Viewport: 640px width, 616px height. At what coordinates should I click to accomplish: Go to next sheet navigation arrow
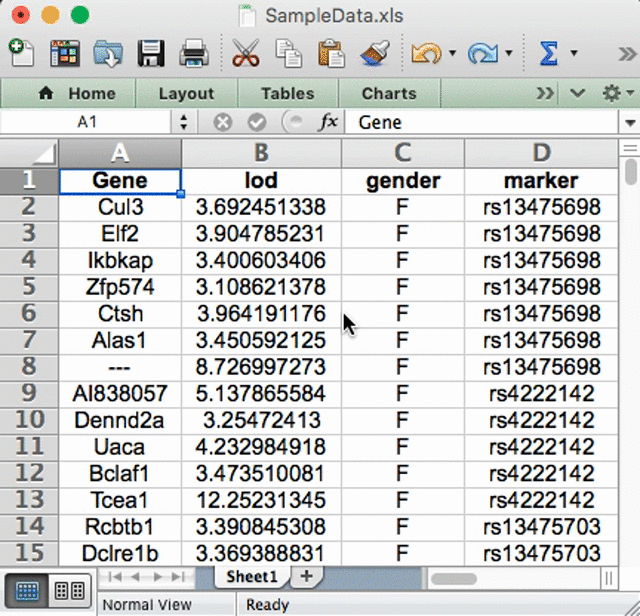click(x=157, y=577)
